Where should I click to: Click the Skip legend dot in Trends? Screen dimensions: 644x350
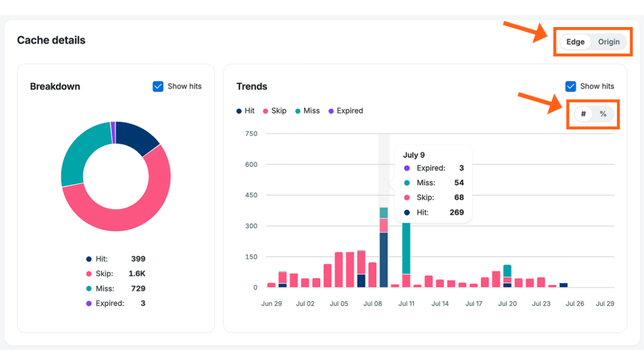tap(265, 111)
